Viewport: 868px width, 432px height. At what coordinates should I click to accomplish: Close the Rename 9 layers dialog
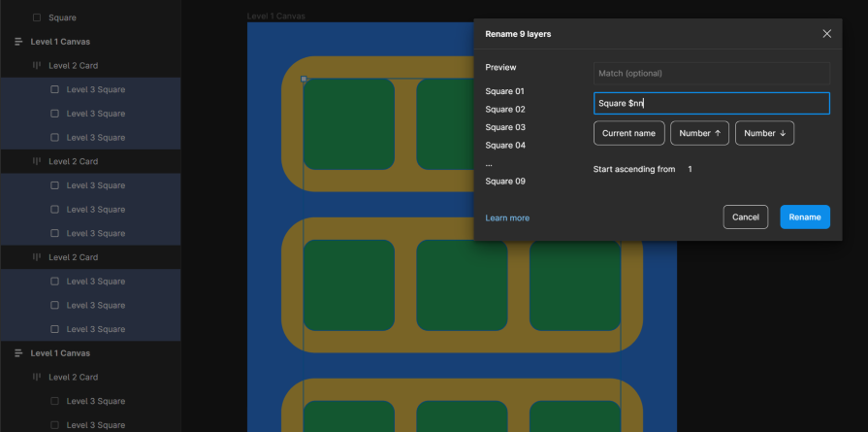(826, 34)
